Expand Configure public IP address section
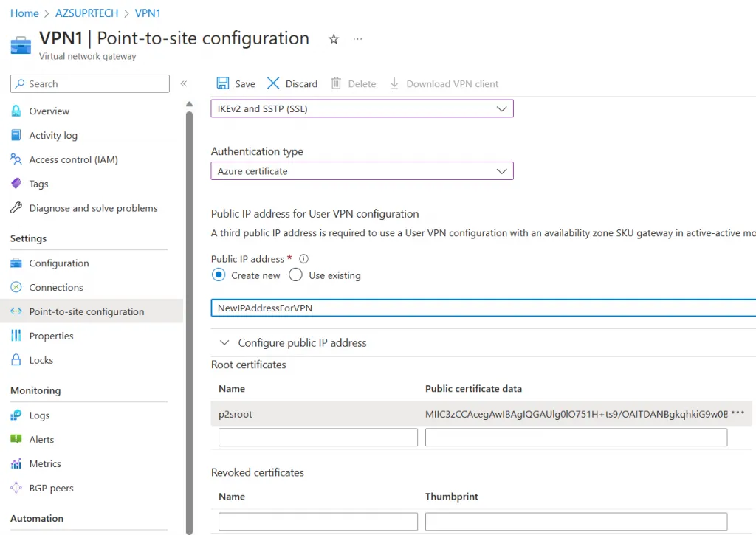This screenshot has height=535, width=756. click(224, 343)
